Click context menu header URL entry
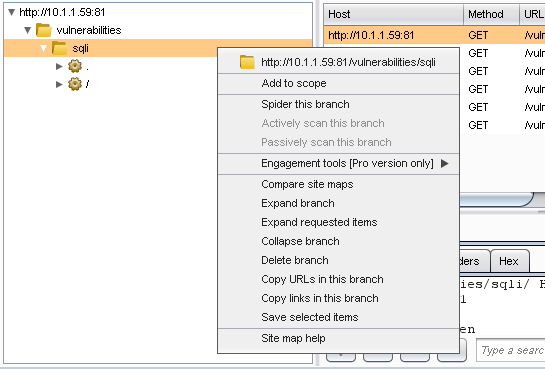Screen dimensions: 545x369 click(338, 62)
